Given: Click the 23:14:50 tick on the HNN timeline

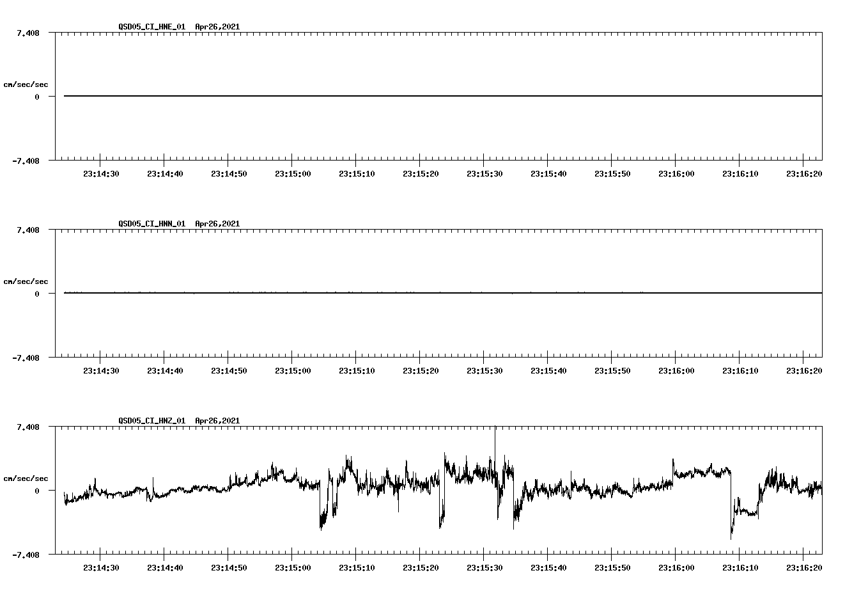Looking at the screenshot, I should 227,369.
